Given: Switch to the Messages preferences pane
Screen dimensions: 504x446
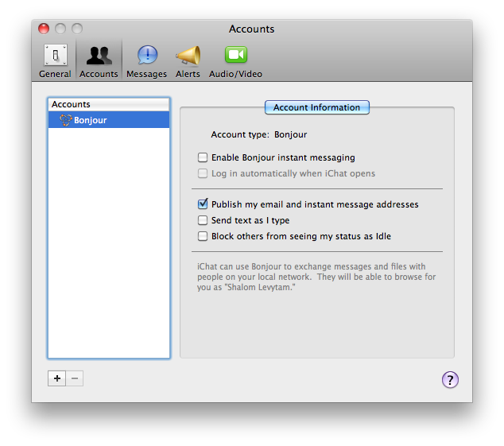Looking at the screenshot, I should point(146,60).
